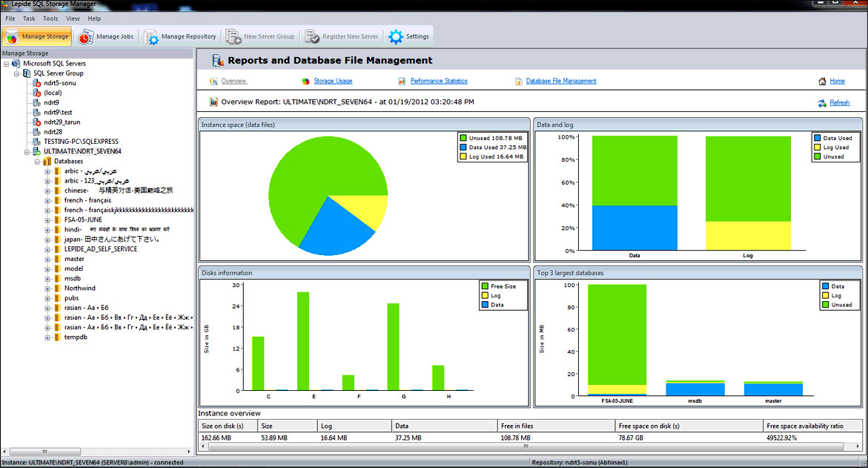
Task: Click the Refresh link
Action: click(839, 102)
